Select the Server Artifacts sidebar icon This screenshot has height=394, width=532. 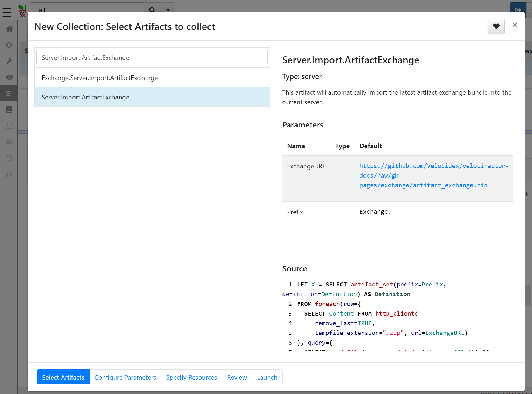pos(9,94)
